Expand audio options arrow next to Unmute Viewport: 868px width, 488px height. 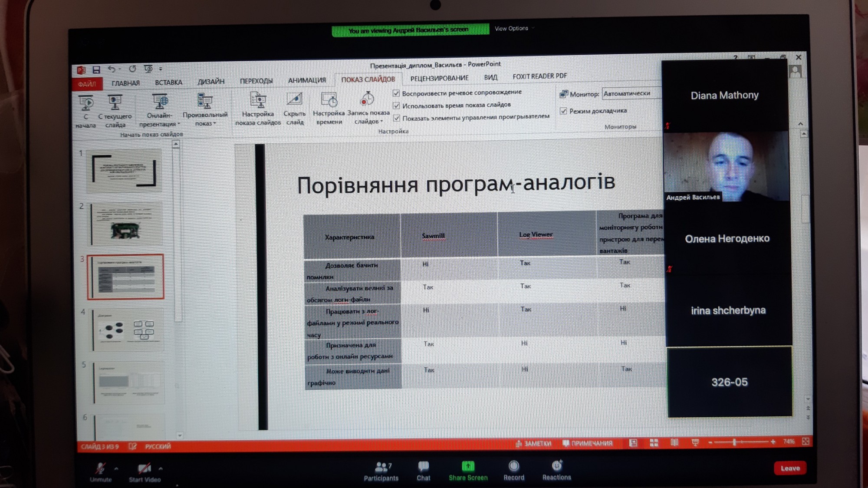pos(116,468)
